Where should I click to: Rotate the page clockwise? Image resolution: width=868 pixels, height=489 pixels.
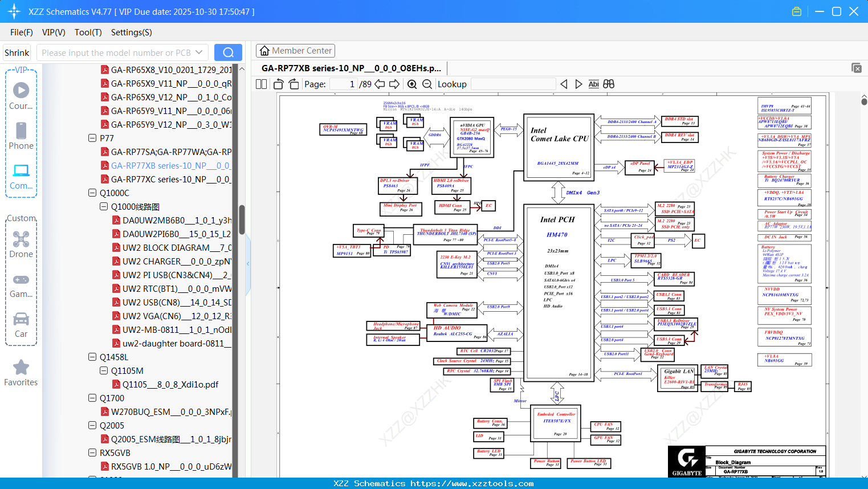(294, 84)
